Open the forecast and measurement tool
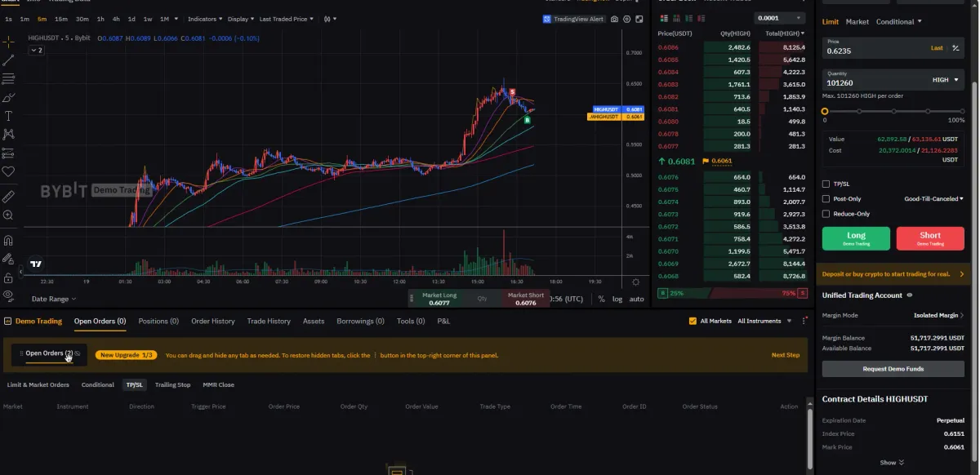This screenshot has height=475, width=980. tap(8, 153)
